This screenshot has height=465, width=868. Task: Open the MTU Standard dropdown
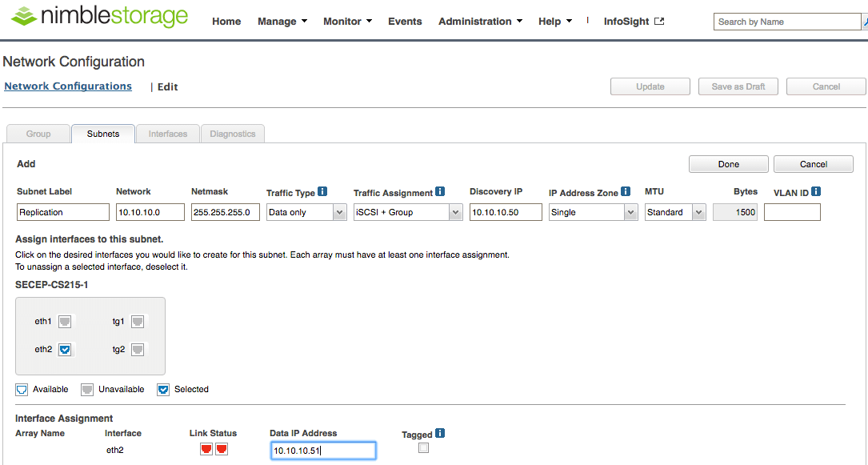coord(675,212)
